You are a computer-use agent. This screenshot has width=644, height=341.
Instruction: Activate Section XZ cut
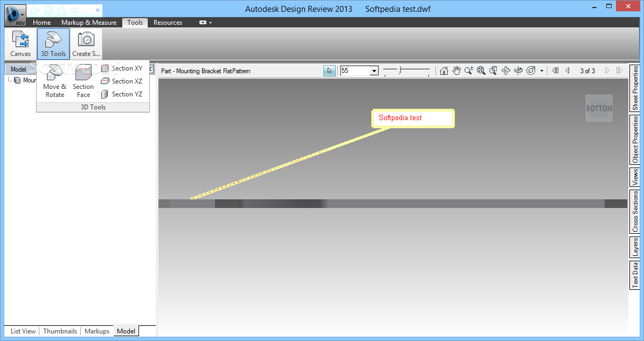coord(122,81)
